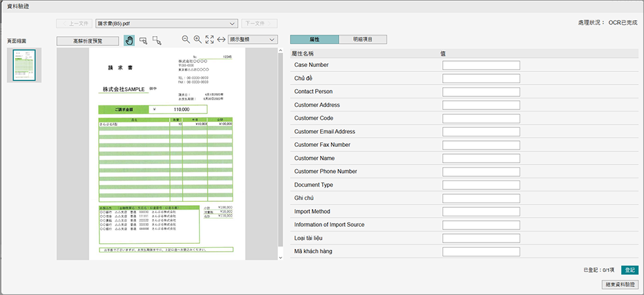Select the invoice page thumbnail

click(24, 66)
